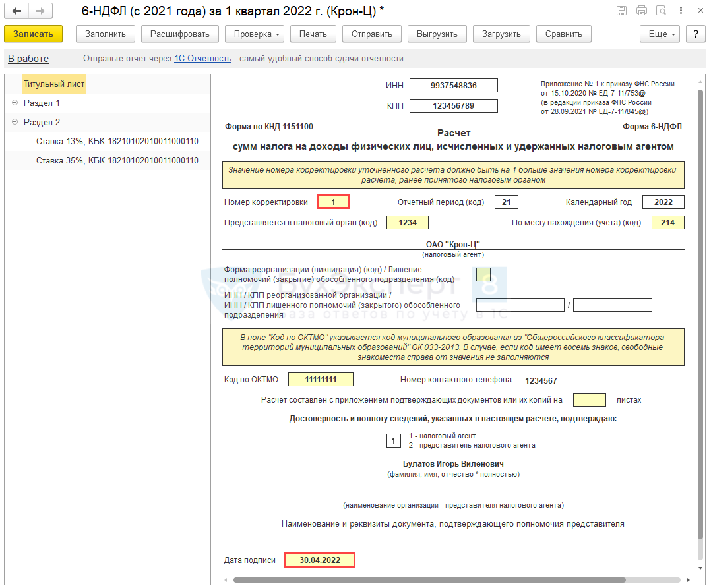
Task: Edit the contact phone number 1234567
Action: [587, 380]
